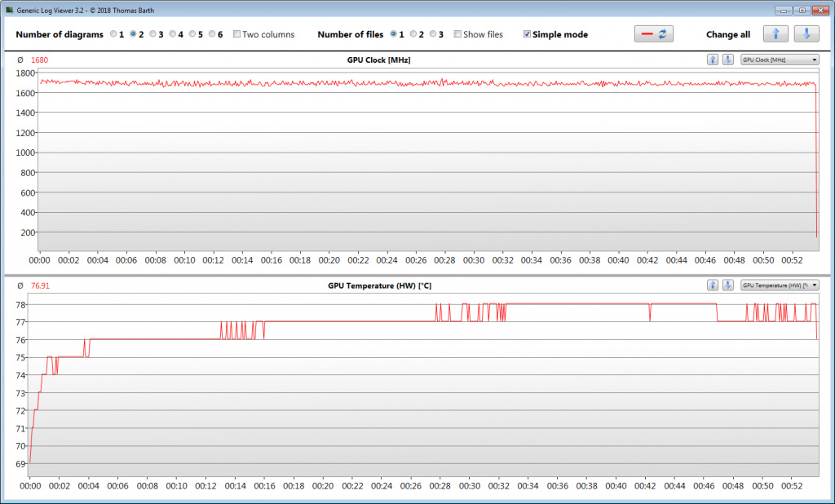Viewport: 835px width, 504px height.
Task: Check the Show files option
Action: [457, 34]
